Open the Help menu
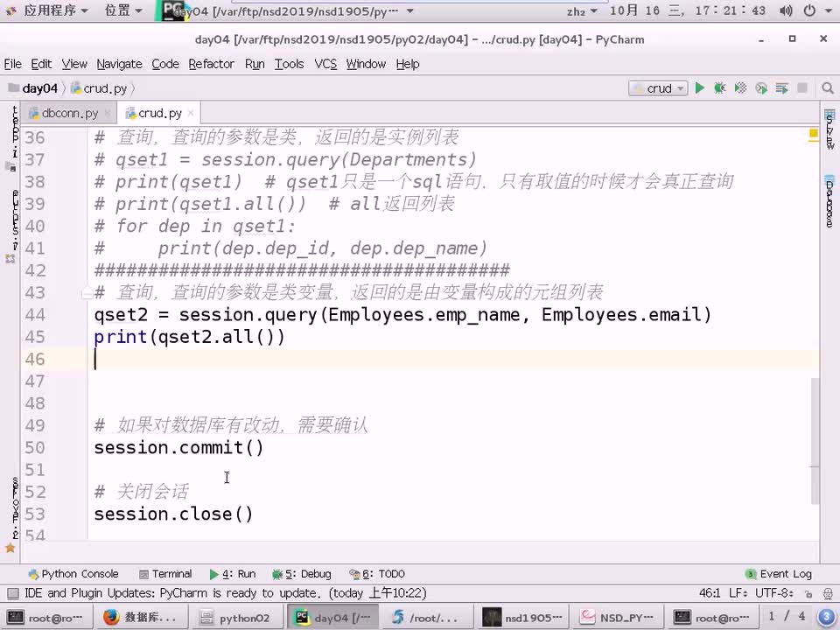 pyautogui.click(x=408, y=64)
